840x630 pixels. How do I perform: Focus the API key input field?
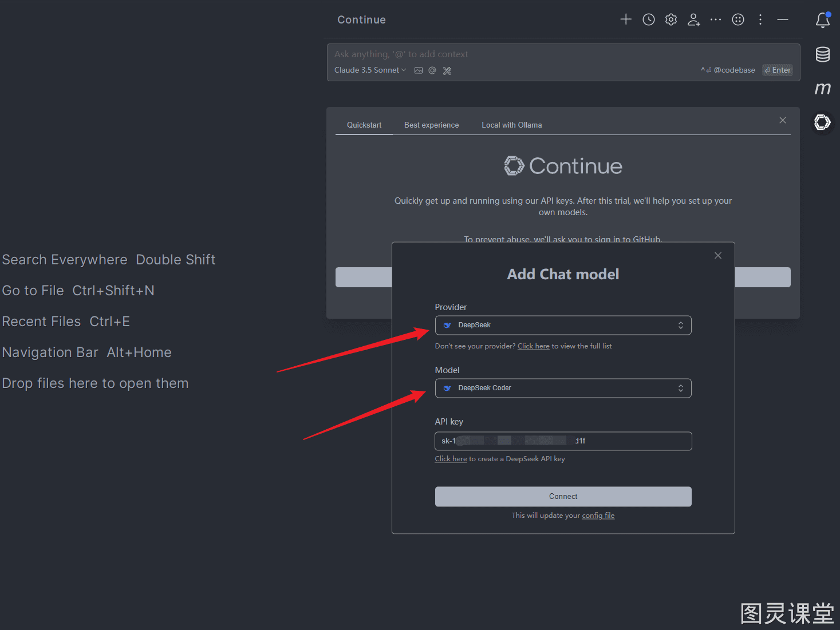coord(563,441)
